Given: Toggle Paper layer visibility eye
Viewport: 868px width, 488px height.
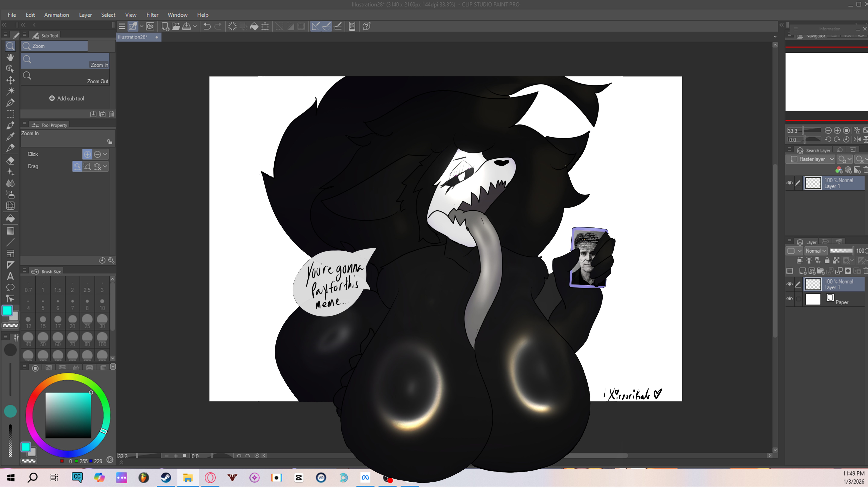Looking at the screenshot, I should click(789, 299).
